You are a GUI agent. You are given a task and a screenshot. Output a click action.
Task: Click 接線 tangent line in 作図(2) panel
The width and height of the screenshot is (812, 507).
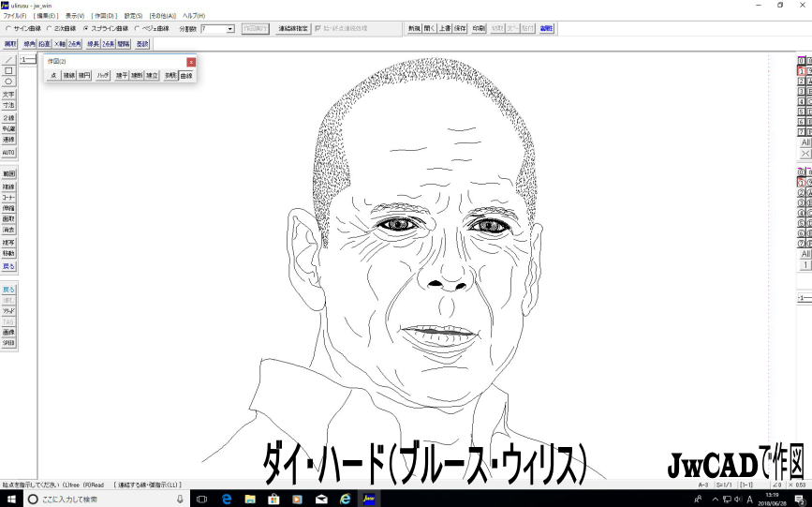pos(69,76)
